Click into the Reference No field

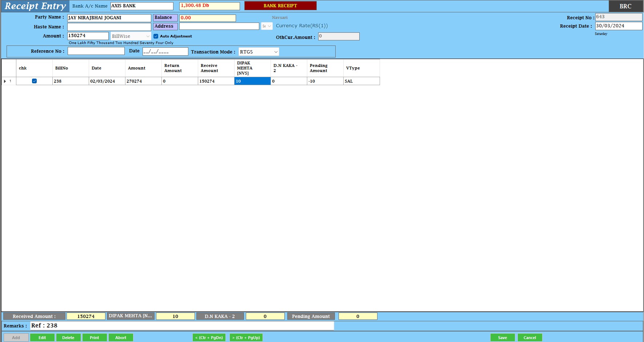point(96,51)
